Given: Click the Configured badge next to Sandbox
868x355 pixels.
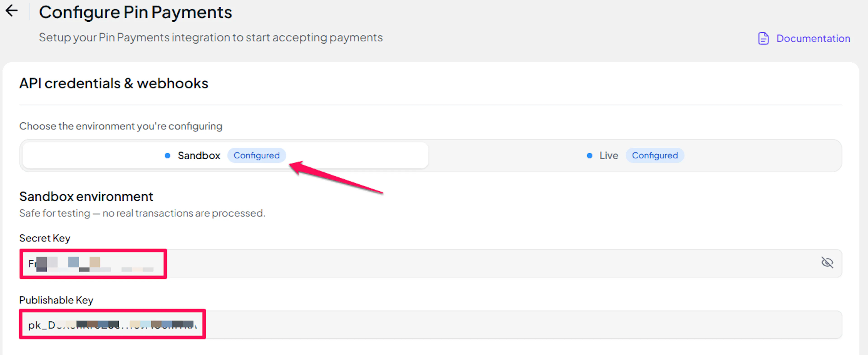Looking at the screenshot, I should [x=256, y=155].
